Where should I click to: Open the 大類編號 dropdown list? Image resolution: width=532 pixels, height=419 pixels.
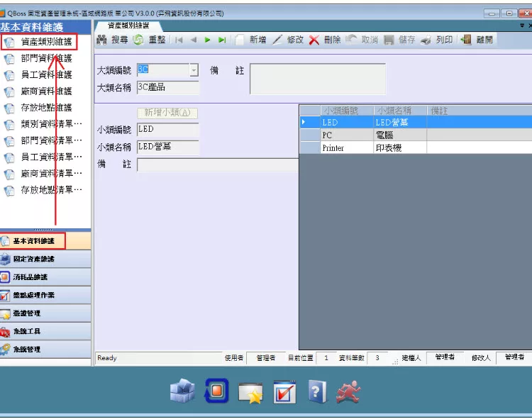tap(194, 70)
